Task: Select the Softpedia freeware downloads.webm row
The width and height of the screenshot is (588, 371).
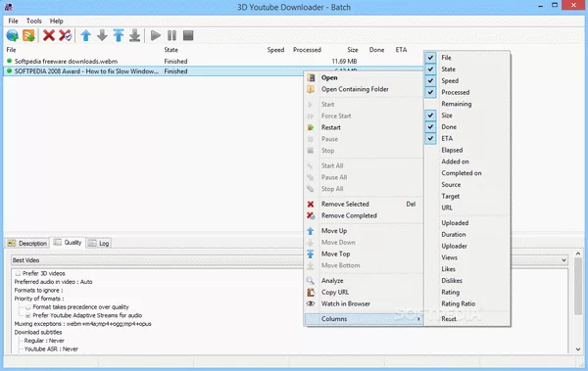Action: point(214,61)
